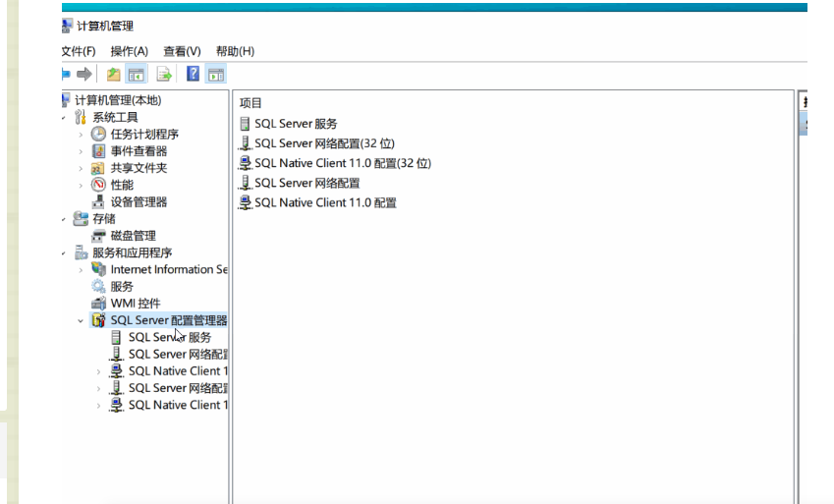Viewport: 834px width, 504px height.
Task: Click the export list toolbar icon
Action: (x=164, y=75)
